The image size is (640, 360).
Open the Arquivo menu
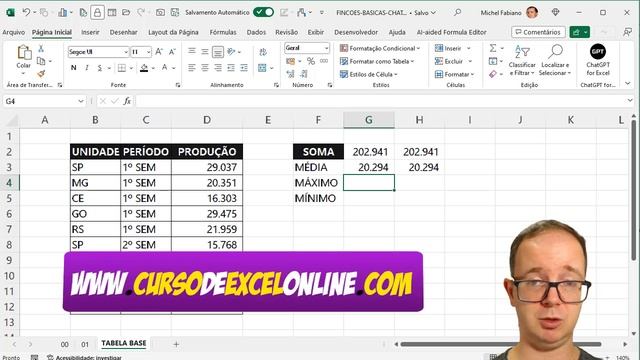[13, 32]
